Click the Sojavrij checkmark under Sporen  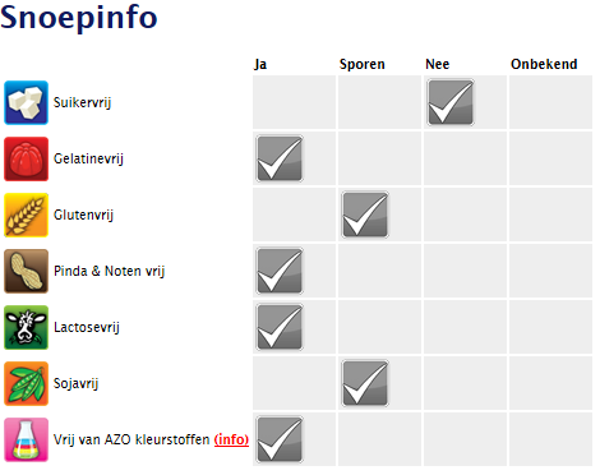point(365,382)
